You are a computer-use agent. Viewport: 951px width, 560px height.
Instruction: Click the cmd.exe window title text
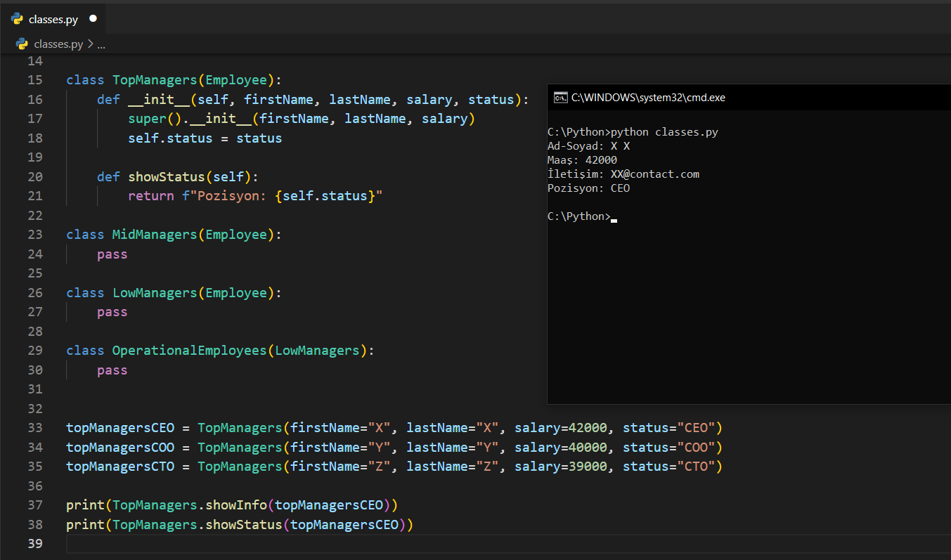(x=648, y=98)
